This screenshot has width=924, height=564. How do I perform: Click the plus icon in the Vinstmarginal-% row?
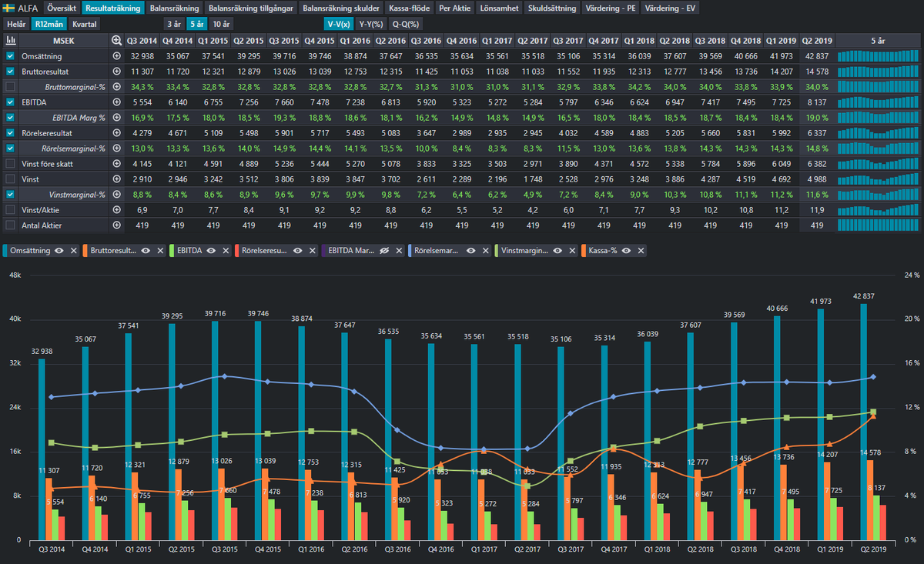pyautogui.click(x=117, y=195)
